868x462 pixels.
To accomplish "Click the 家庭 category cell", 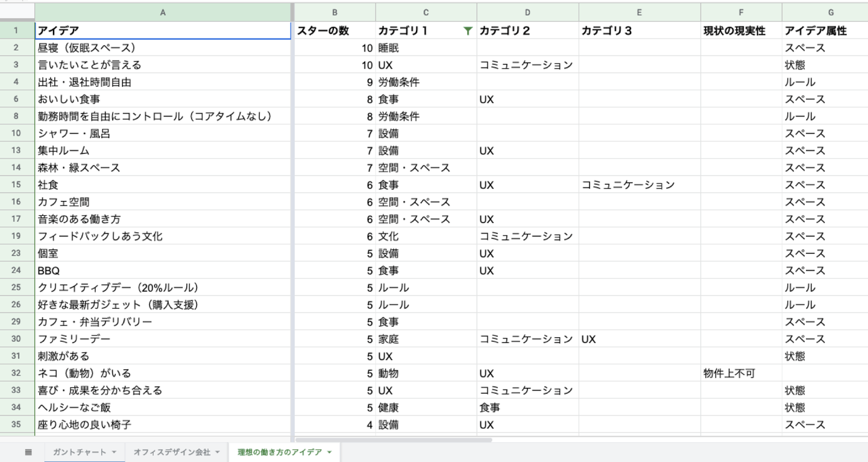I will coord(426,339).
